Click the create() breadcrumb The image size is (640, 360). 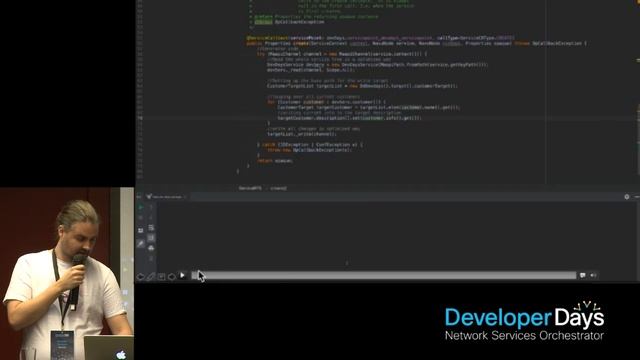tap(278, 188)
